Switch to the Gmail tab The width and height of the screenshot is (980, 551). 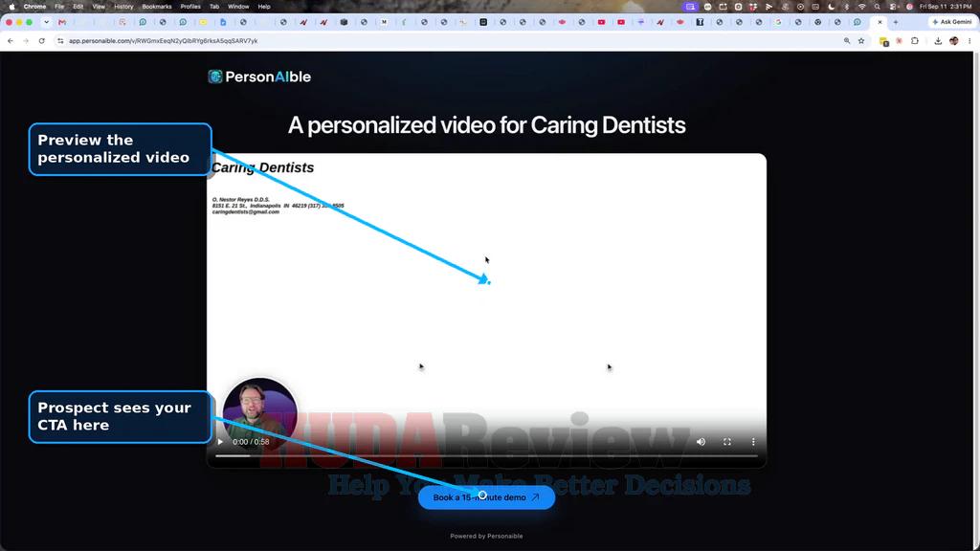point(62,22)
